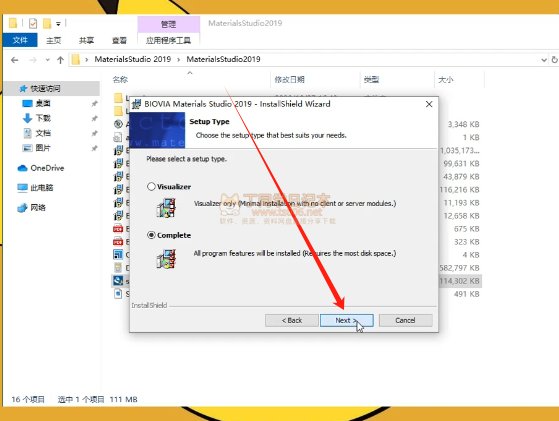Open the quick access toolbar dropdown
The height and width of the screenshot is (421, 559).
point(58,24)
